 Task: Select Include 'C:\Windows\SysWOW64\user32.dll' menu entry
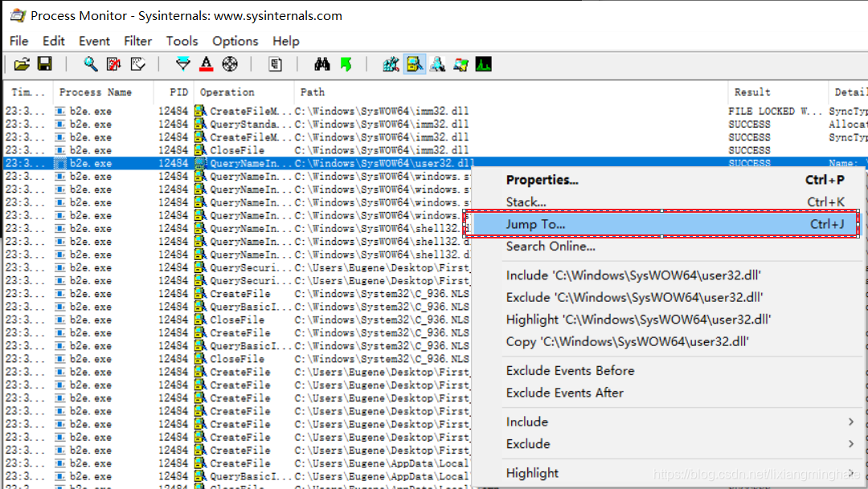(x=668, y=275)
